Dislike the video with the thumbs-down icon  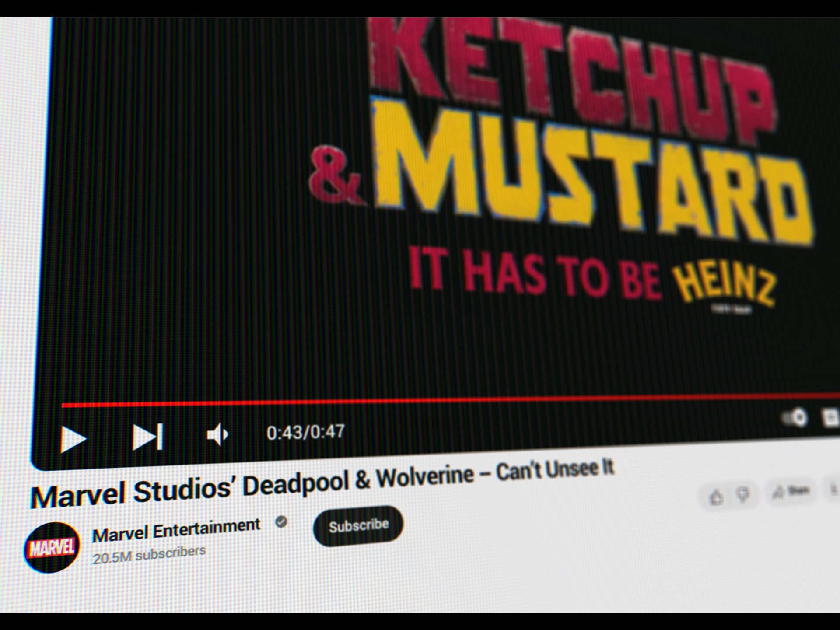743,495
